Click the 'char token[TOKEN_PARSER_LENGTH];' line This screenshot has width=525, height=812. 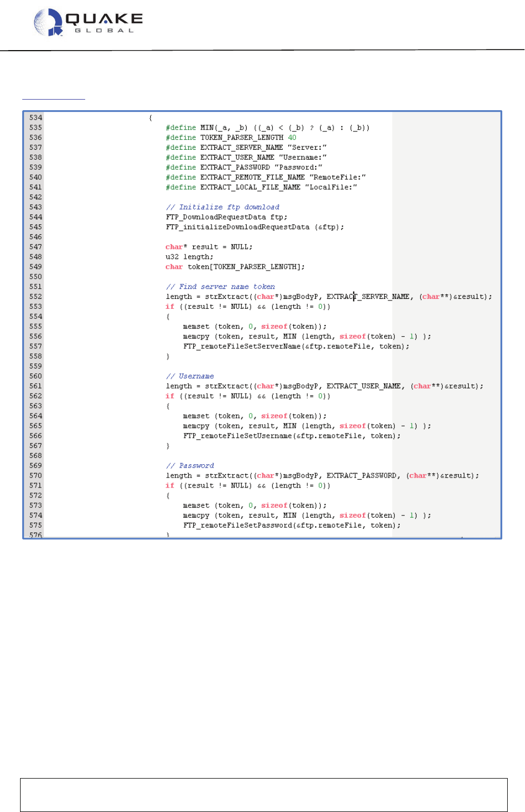[x=235, y=267]
